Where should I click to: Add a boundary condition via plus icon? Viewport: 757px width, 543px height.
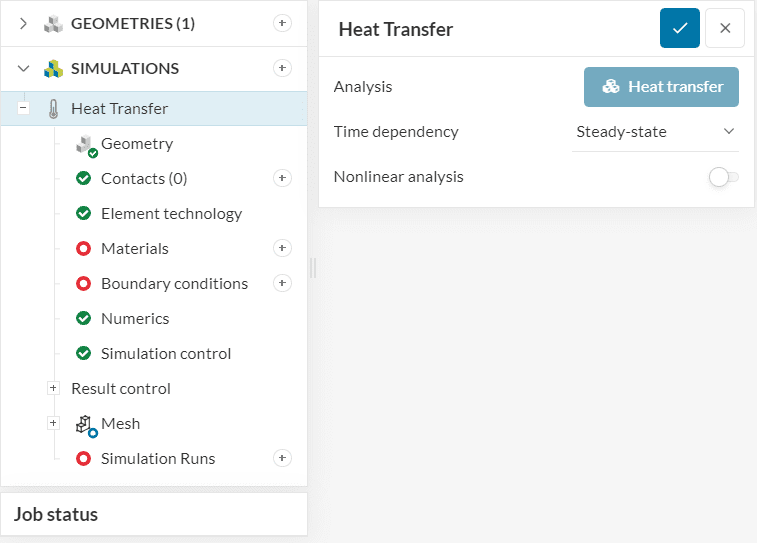[282, 283]
